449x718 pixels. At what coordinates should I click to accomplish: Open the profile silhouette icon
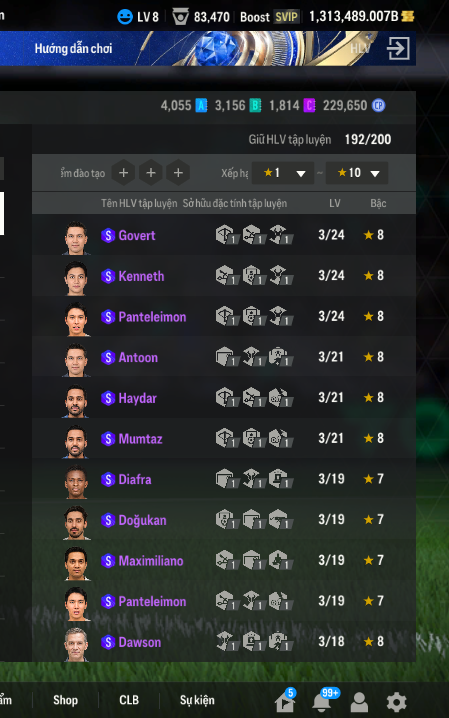359,702
